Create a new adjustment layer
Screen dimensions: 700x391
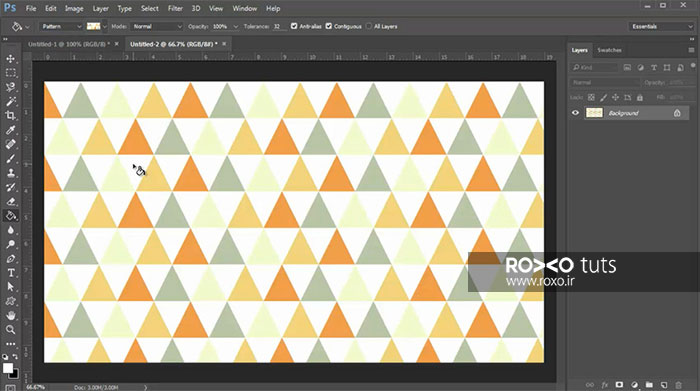pos(634,385)
